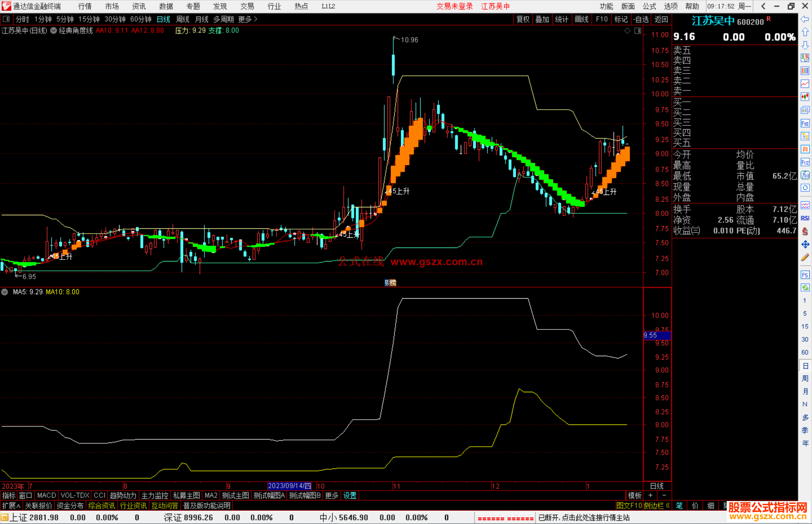The height and width of the screenshot is (524, 812).
Task: Toggle the chart panel layout icon at top-left
Action: [x=6, y=19]
